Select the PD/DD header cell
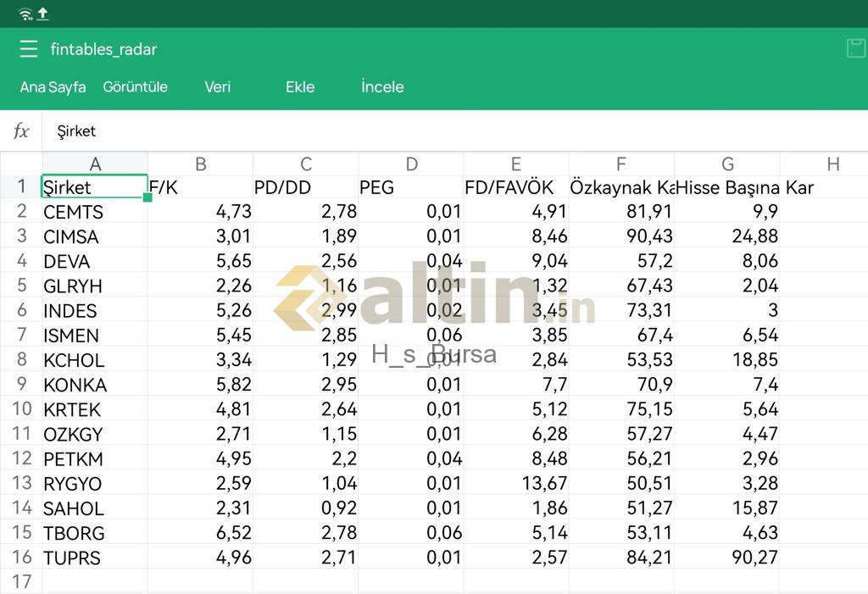The width and height of the screenshot is (868, 594). click(x=305, y=187)
